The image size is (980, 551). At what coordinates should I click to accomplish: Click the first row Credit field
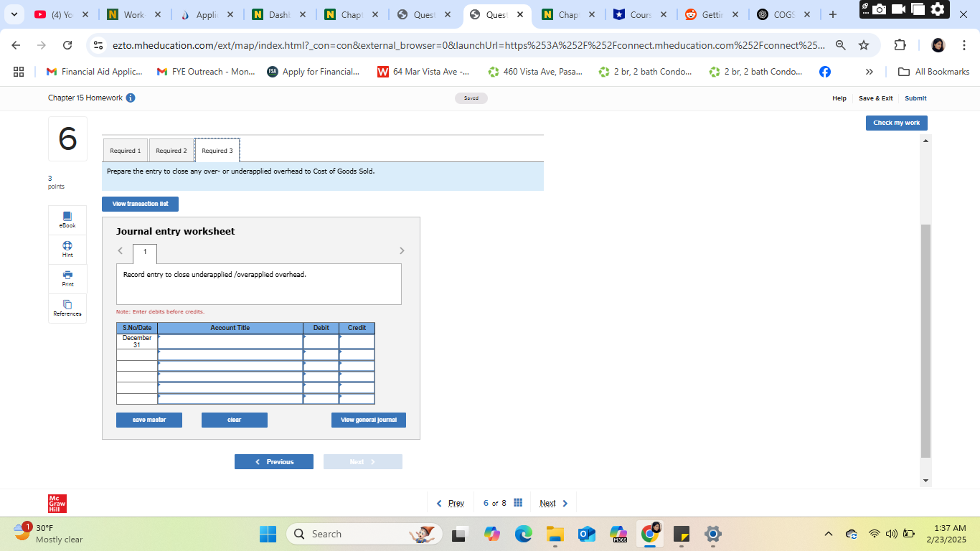[357, 342]
